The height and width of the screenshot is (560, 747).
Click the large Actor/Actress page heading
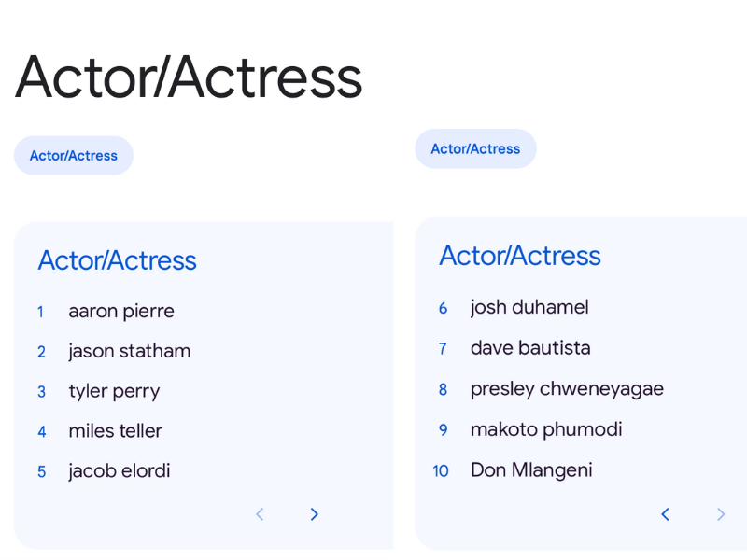189,77
